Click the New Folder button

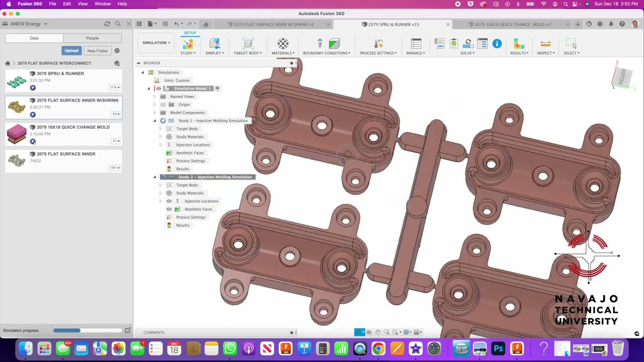click(x=97, y=51)
